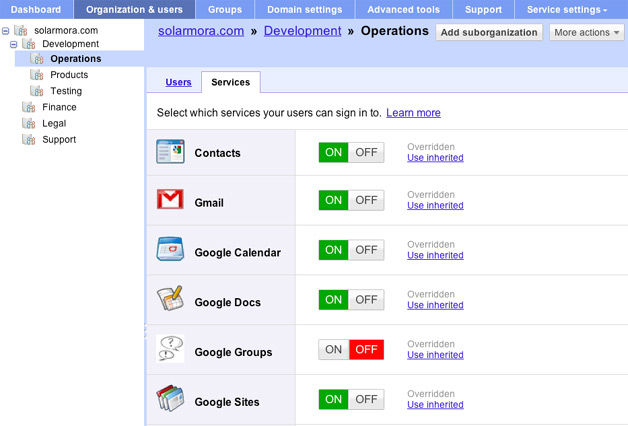The height and width of the screenshot is (426, 628).
Task: Click the Google Sites service name
Action: 227,402
